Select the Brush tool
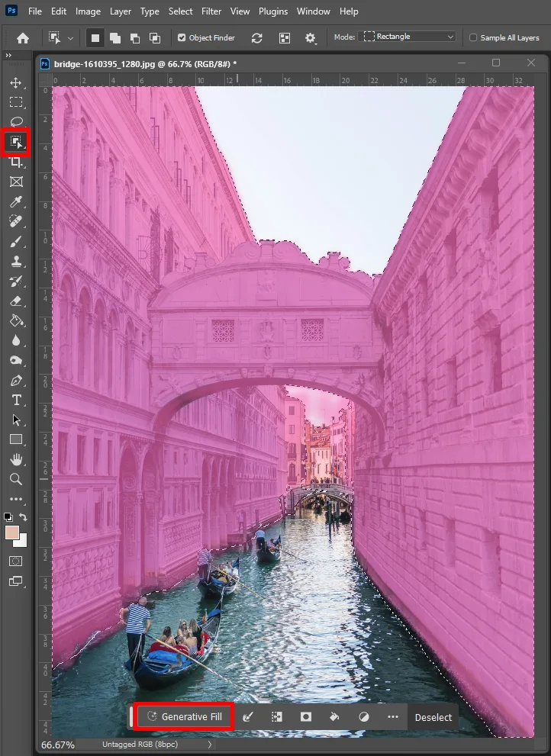551x756 pixels. pos(16,242)
